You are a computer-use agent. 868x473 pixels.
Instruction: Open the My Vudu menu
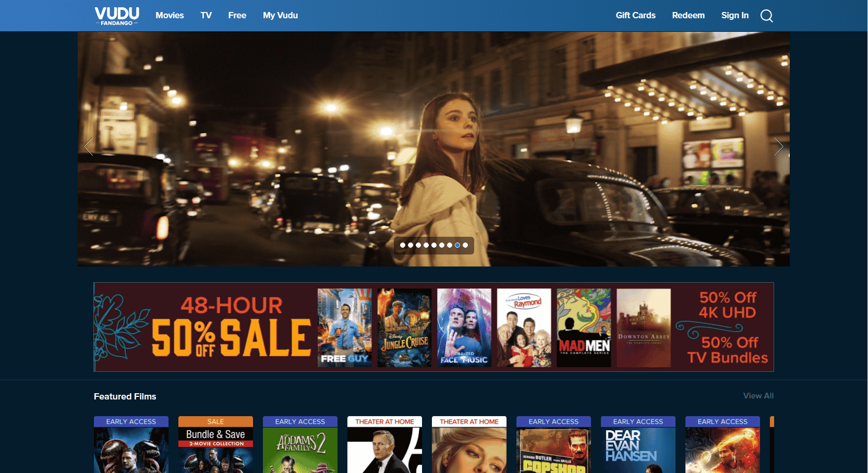click(280, 16)
